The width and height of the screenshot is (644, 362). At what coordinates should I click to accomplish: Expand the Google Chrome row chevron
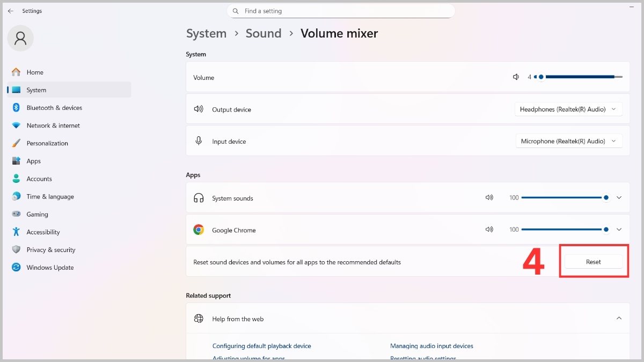tap(619, 230)
